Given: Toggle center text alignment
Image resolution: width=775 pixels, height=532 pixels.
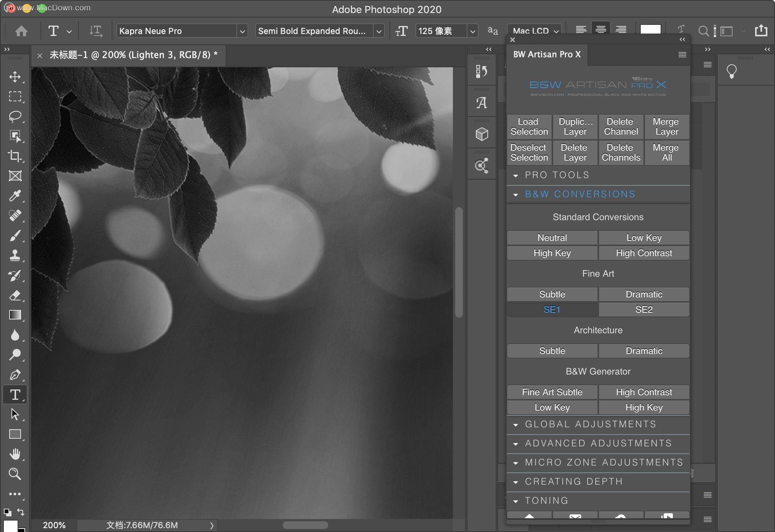Looking at the screenshot, I should pos(601,30).
